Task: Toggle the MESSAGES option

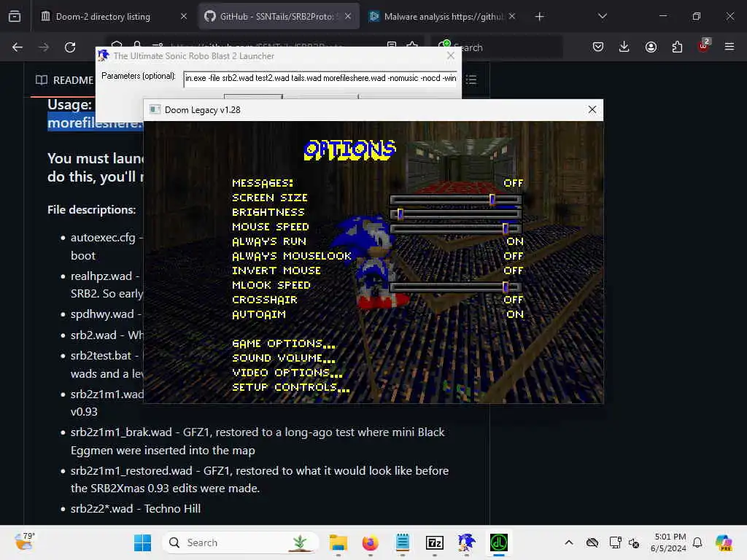Action: (x=377, y=183)
